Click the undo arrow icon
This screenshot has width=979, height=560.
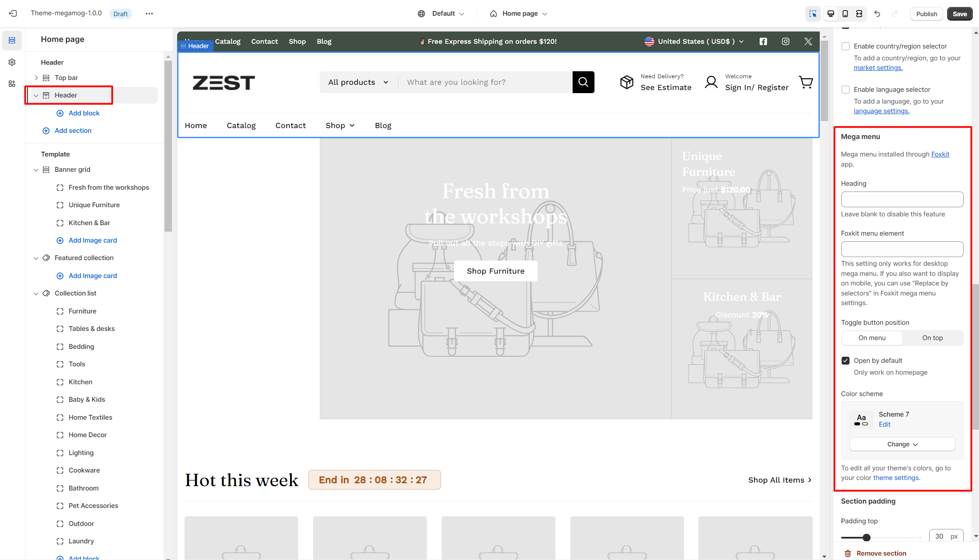point(877,14)
